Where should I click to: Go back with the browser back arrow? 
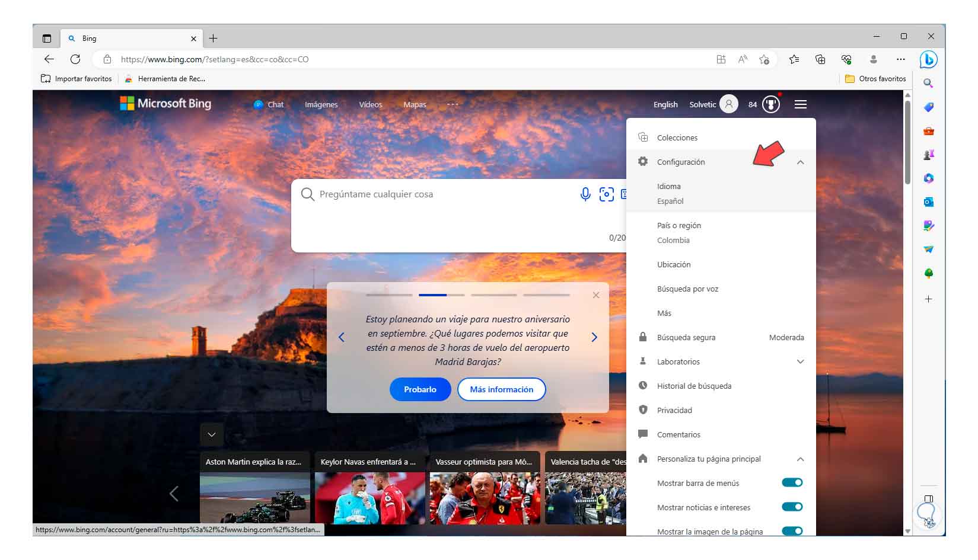pyautogui.click(x=49, y=59)
